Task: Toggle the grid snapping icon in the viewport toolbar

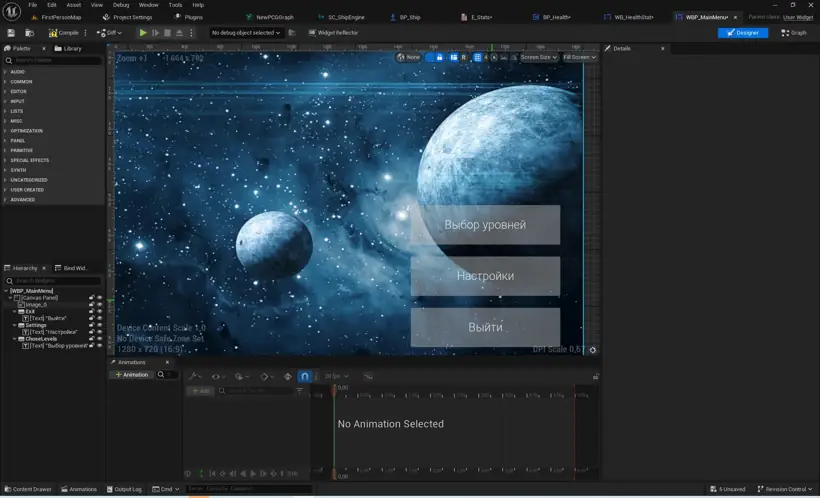Action: [x=477, y=57]
